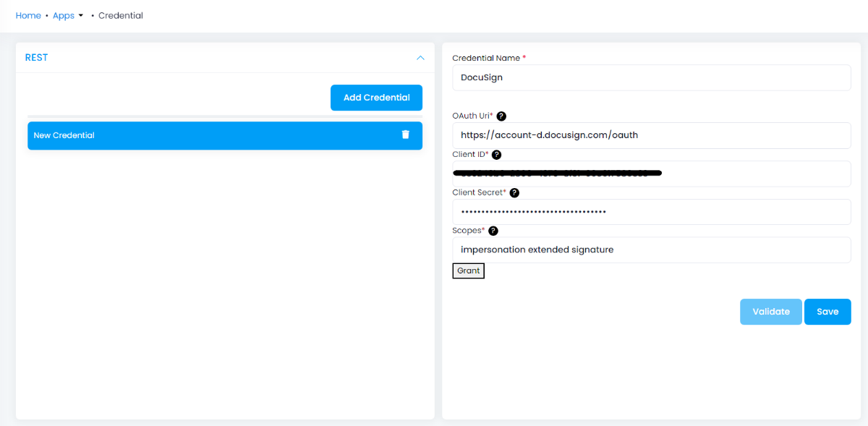Collapse the REST panel with its chevron
Screen dimensions: 868x426
(420, 58)
